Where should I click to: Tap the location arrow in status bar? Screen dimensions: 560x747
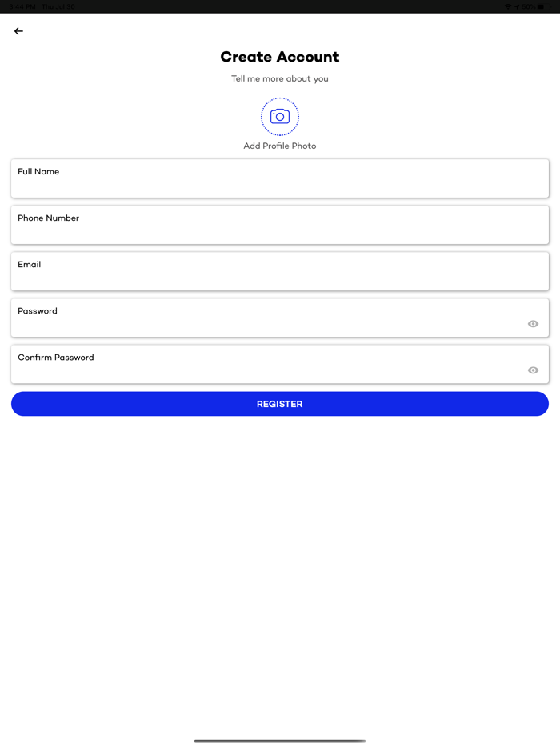(518, 6)
